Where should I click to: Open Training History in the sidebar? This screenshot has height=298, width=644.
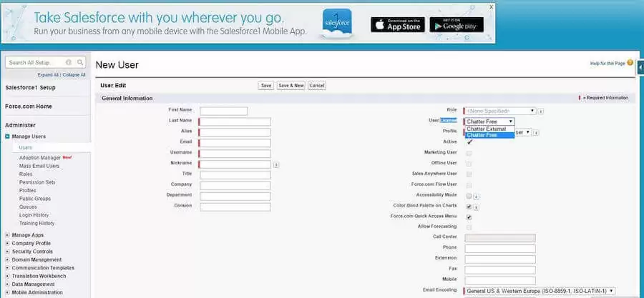tap(36, 224)
